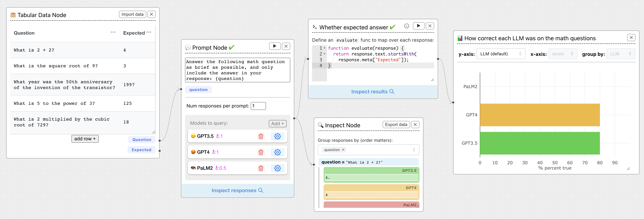644x219 pixels.
Task: Open the y-axis LLM (default) dropdown
Action: coord(501,54)
